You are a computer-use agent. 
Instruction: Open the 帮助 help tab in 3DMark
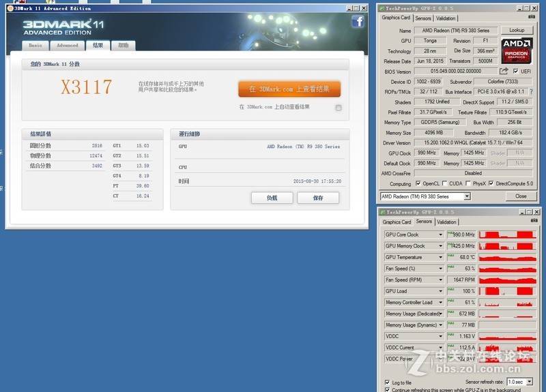point(124,46)
